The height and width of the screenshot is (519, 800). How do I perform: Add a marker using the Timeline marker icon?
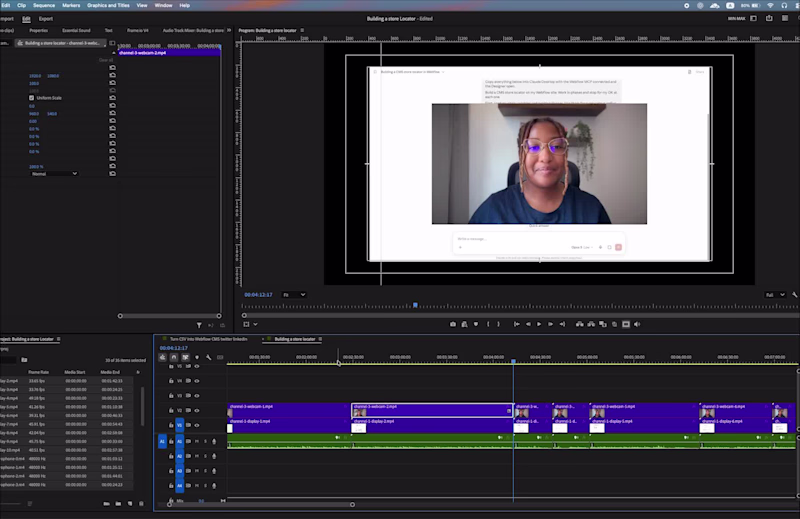[x=197, y=357]
